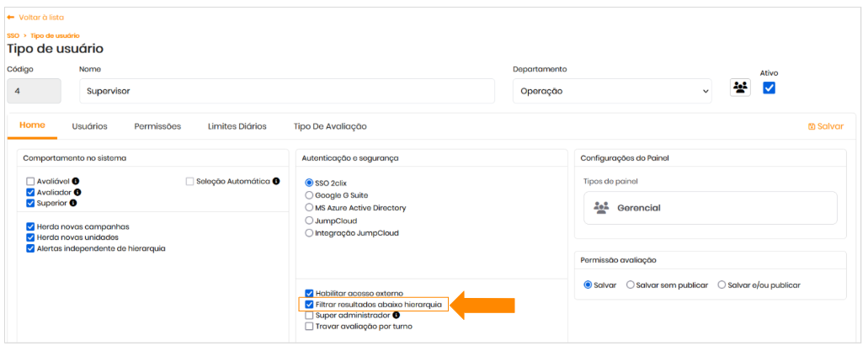
Task: Click the info icon next to Super administrador
Action: coord(397,315)
